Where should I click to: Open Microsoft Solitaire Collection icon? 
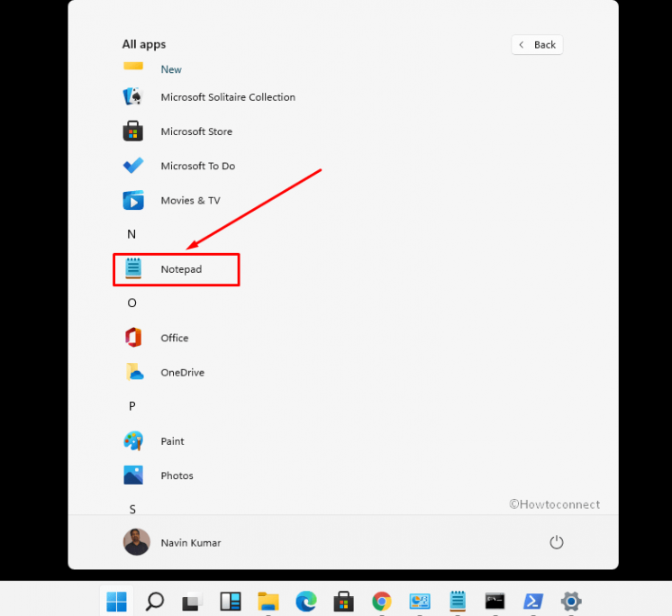click(132, 96)
